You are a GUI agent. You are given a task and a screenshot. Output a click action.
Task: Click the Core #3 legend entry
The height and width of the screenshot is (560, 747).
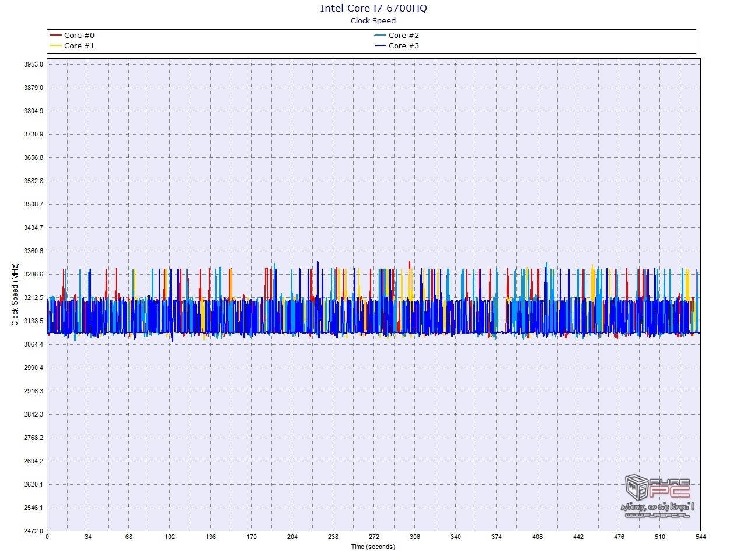(x=397, y=46)
